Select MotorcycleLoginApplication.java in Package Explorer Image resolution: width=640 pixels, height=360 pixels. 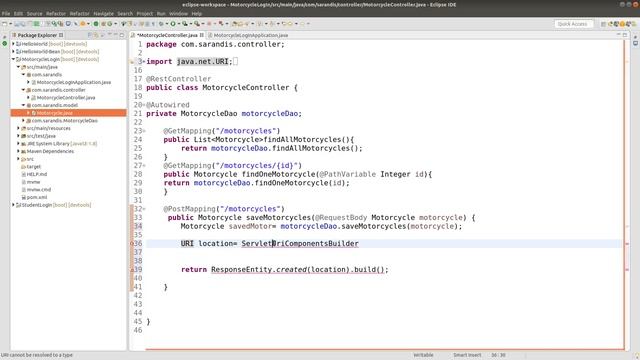pos(73,82)
